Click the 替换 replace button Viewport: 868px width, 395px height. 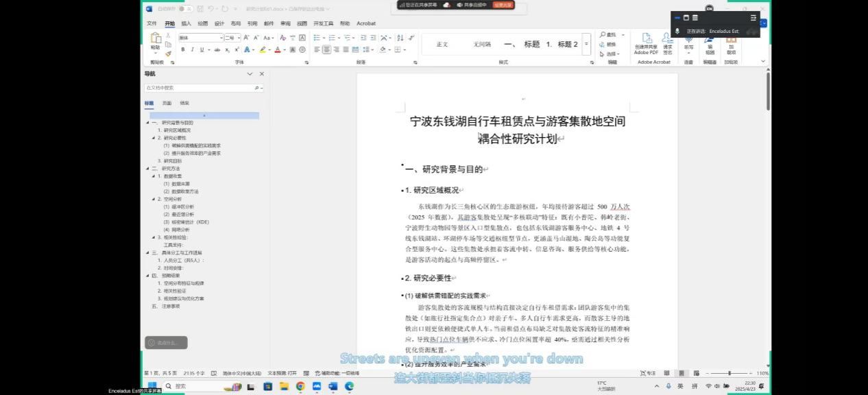pos(607,44)
